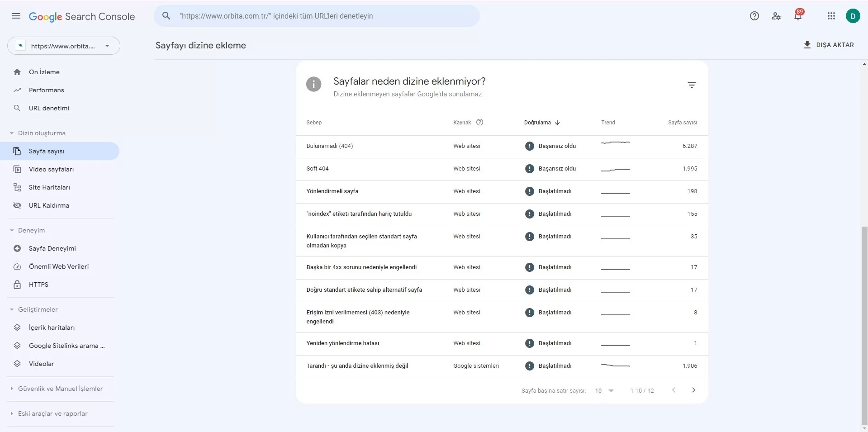Click the previous page arrow
Image resolution: width=868 pixels, height=432 pixels.
pos(674,390)
